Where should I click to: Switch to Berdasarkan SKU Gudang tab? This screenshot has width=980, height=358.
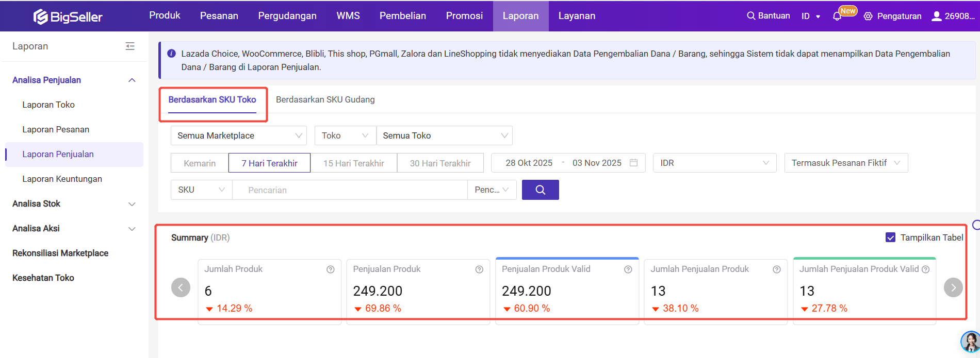coord(325,99)
